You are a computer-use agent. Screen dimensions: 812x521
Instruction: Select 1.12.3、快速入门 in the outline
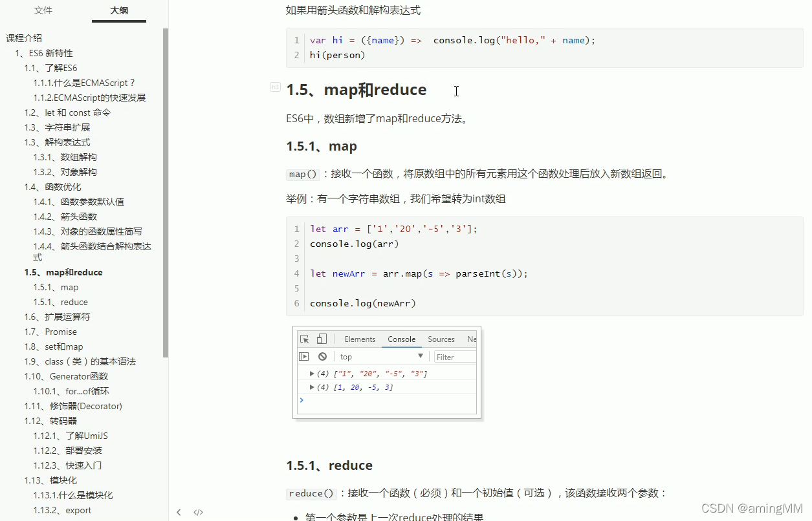pyautogui.click(x=68, y=465)
